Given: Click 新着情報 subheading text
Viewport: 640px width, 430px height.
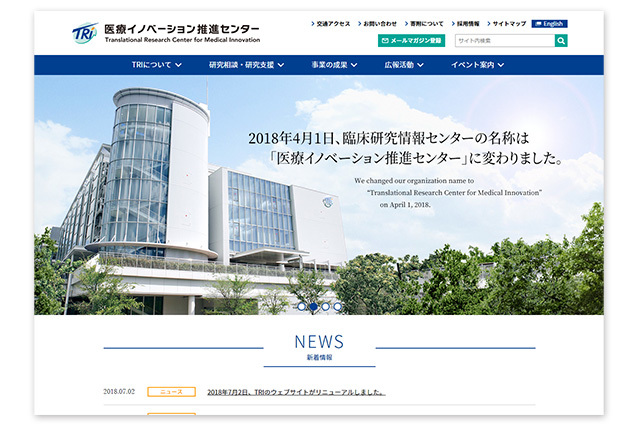Looking at the screenshot, I should 319,357.
